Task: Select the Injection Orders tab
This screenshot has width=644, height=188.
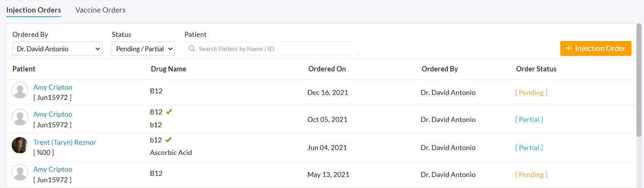Action: pyautogui.click(x=34, y=10)
